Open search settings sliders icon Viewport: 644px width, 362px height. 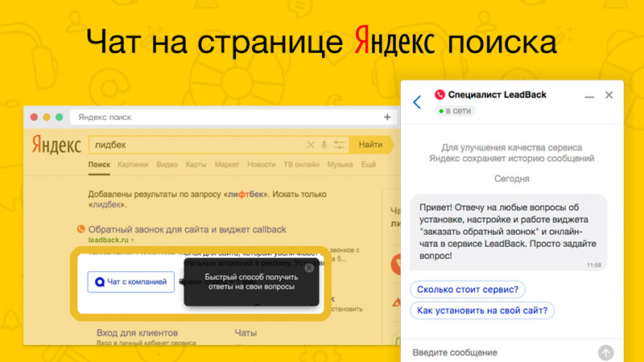pos(339,145)
